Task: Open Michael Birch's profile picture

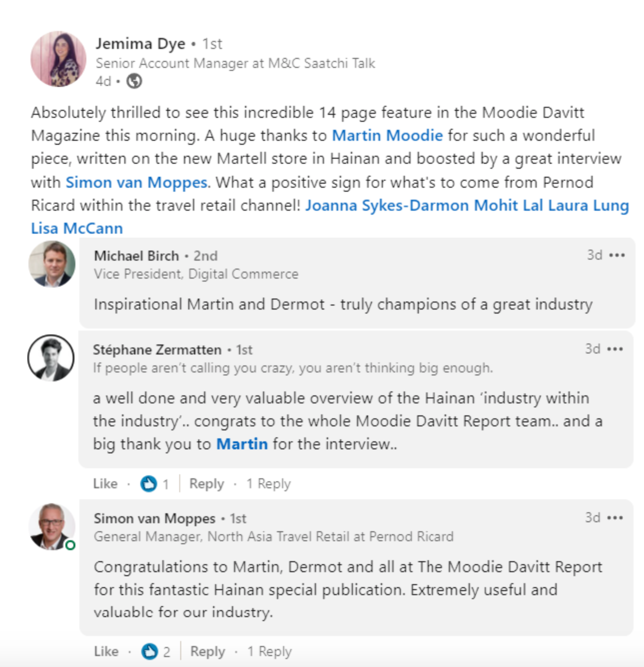Action: [x=52, y=264]
